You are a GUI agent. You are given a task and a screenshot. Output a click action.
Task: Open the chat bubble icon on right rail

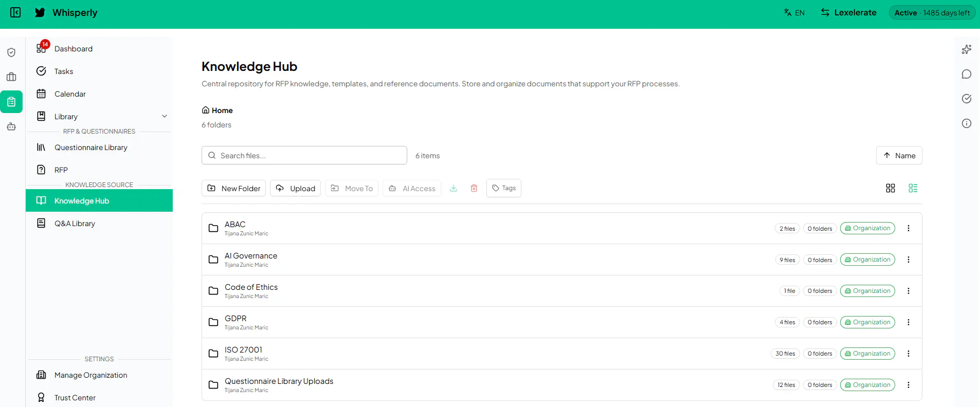[x=967, y=74]
